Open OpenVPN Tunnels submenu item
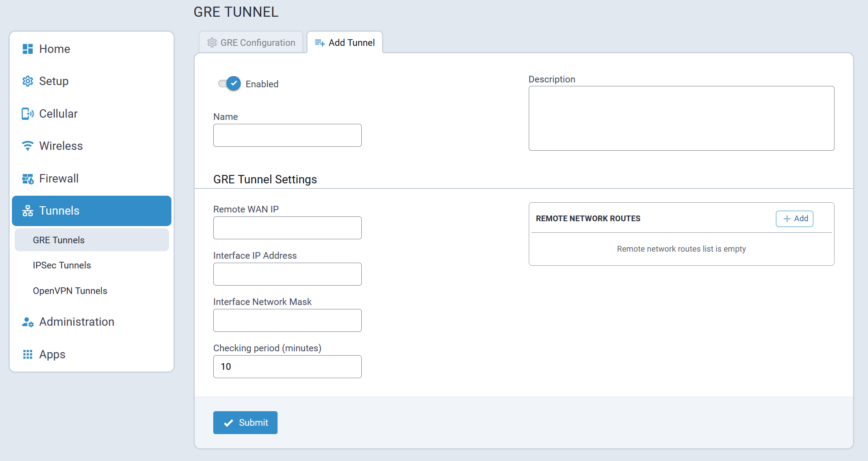This screenshot has height=461, width=868. click(x=70, y=291)
